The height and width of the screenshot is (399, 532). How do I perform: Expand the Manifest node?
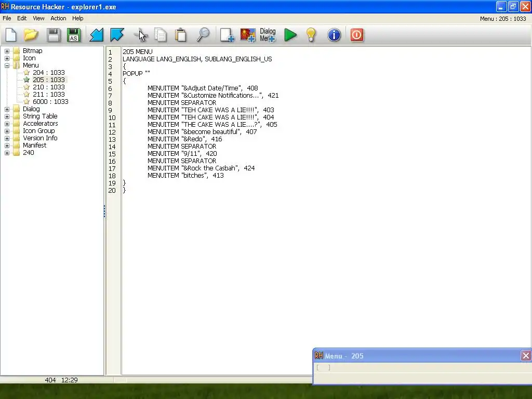click(x=7, y=145)
